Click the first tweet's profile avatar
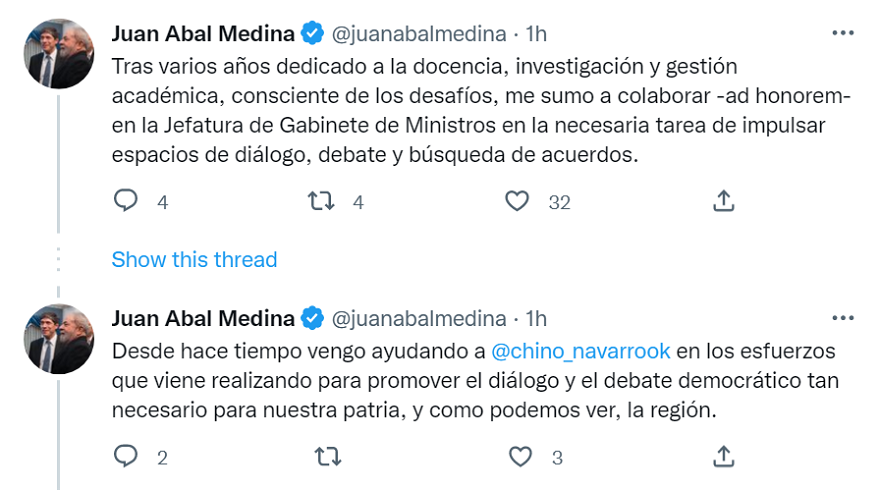The image size is (880, 490). [x=59, y=53]
